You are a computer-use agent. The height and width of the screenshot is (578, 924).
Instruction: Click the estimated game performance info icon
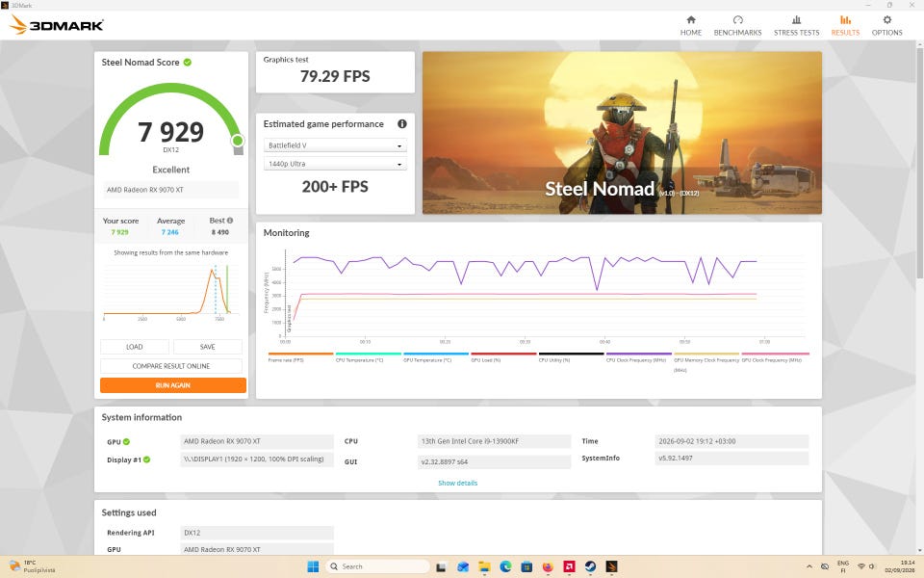coord(402,124)
